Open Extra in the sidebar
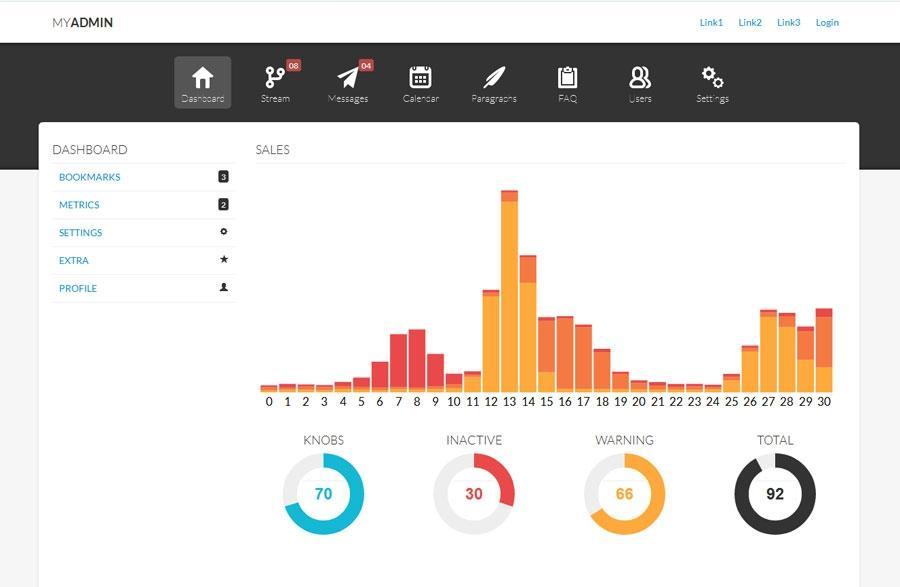900x587 pixels. pos(73,261)
